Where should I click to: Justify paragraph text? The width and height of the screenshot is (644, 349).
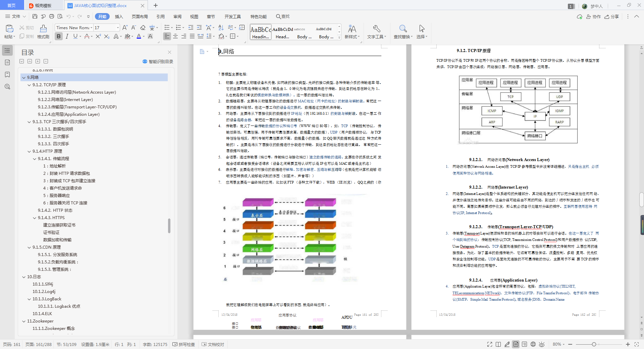pos(192,36)
